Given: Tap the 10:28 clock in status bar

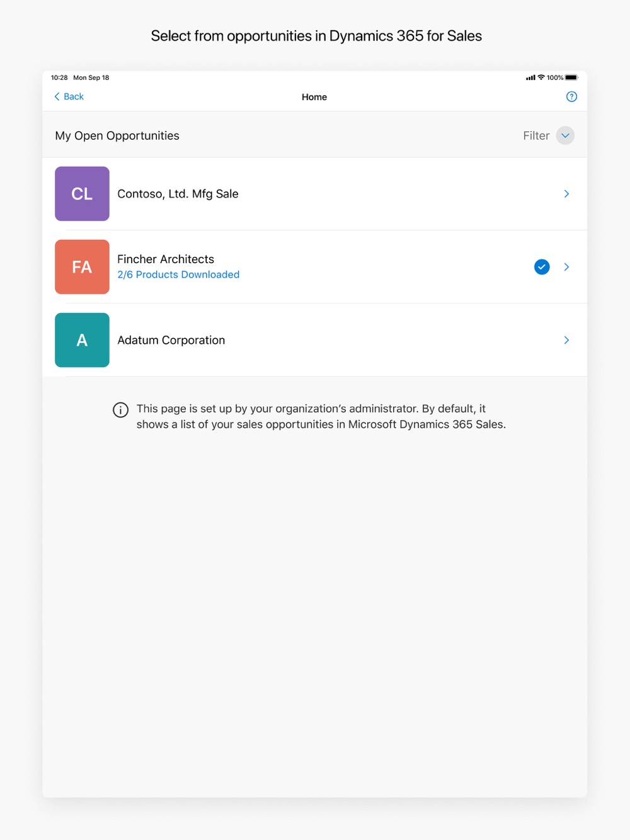Looking at the screenshot, I should 59,77.
